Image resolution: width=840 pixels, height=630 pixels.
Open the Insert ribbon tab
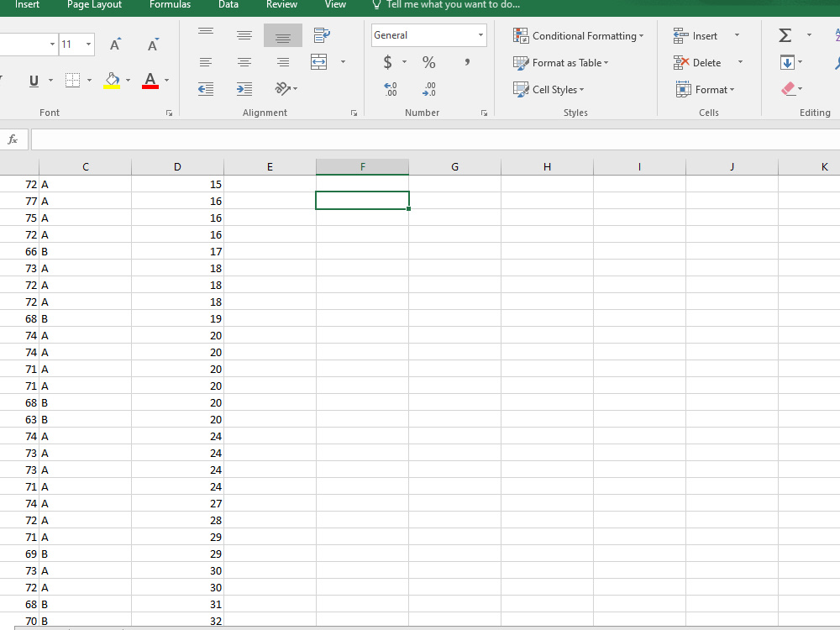(x=28, y=5)
